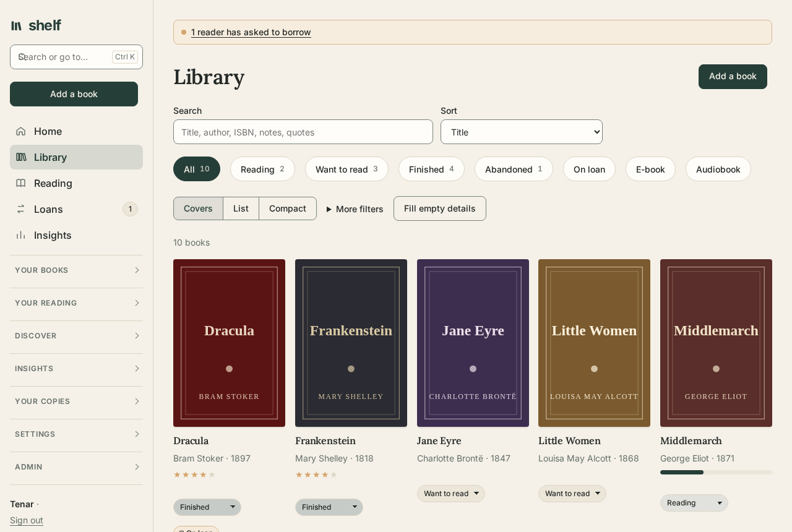Click Frankenstein's star rating

(316, 474)
